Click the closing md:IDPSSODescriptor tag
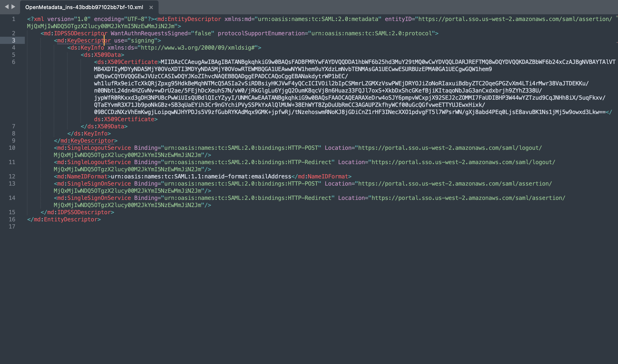The width and height of the screenshot is (618, 364). coord(77,213)
